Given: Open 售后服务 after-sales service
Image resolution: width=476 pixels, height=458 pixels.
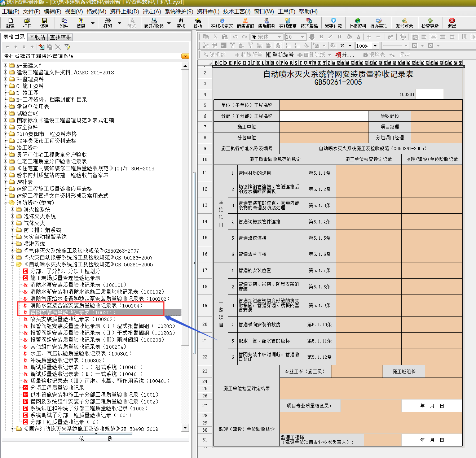Looking at the screenshot, I should tap(266, 23).
